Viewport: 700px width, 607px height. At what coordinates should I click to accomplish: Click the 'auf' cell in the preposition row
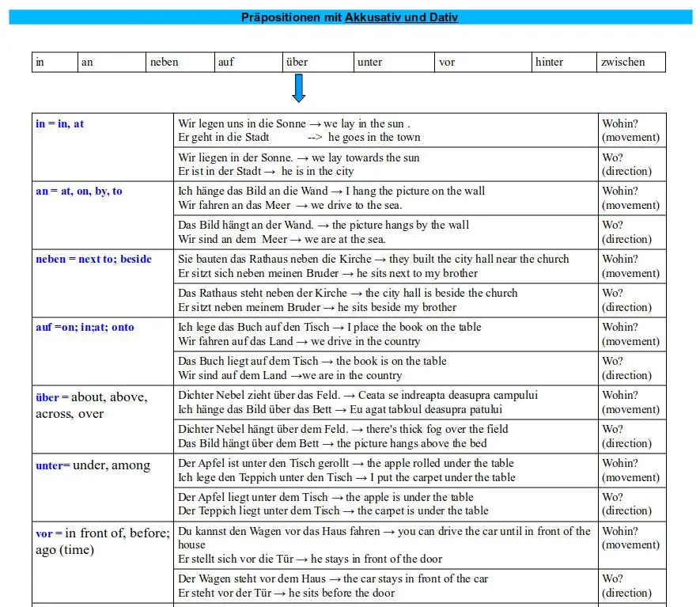point(248,62)
